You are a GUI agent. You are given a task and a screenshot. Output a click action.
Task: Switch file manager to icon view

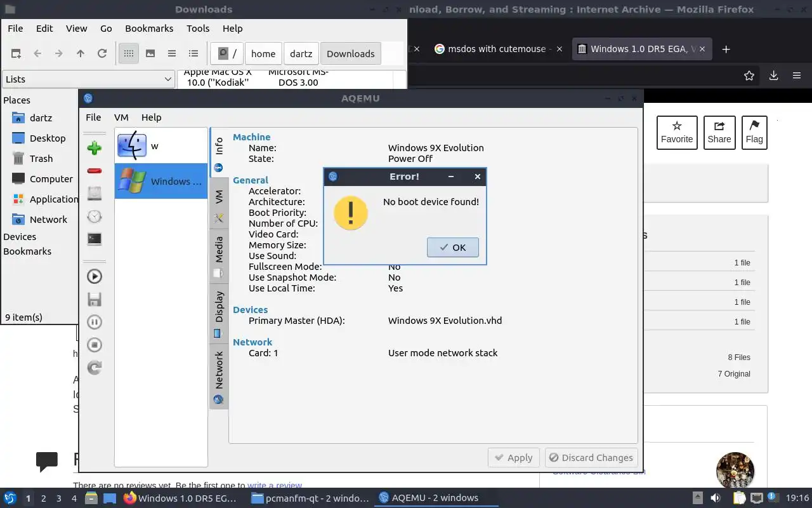point(129,53)
